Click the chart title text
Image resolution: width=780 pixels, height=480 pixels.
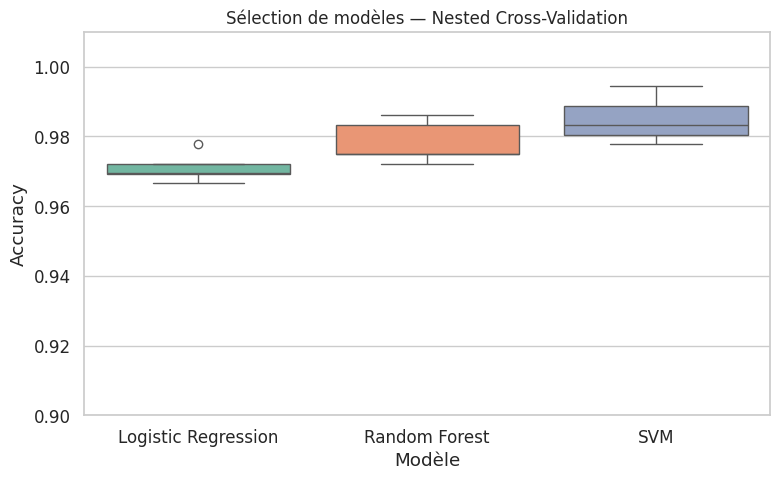click(427, 18)
